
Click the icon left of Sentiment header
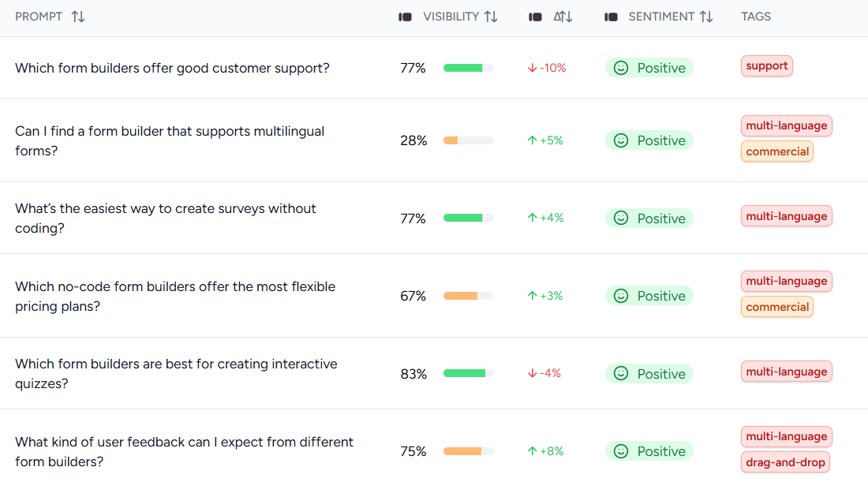point(611,17)
